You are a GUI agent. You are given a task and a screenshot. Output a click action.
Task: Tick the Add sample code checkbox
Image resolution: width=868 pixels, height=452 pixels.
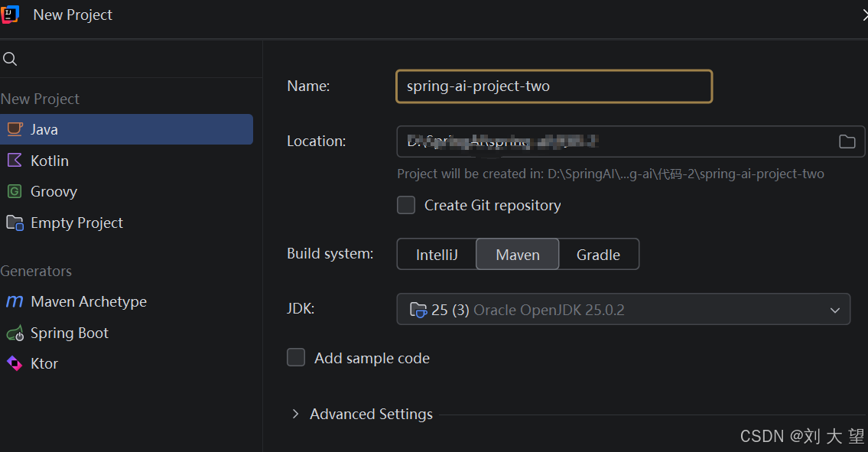point(296,358)
